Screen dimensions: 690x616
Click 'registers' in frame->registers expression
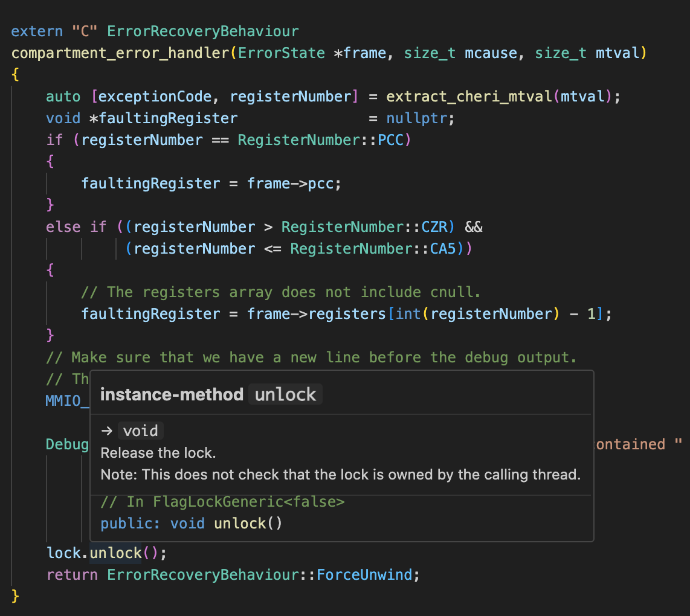(347, 313)
